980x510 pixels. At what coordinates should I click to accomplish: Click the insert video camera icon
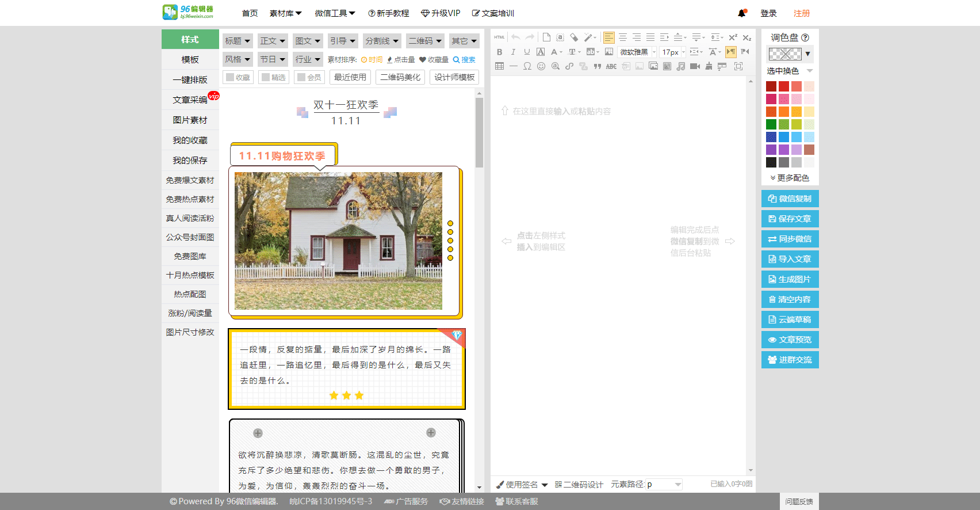coord(695,66)
